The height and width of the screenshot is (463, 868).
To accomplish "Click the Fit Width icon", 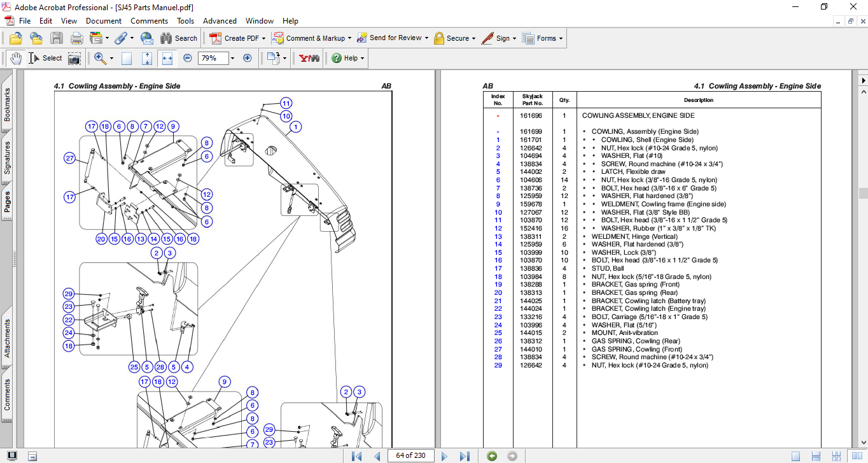I will 167,58.
